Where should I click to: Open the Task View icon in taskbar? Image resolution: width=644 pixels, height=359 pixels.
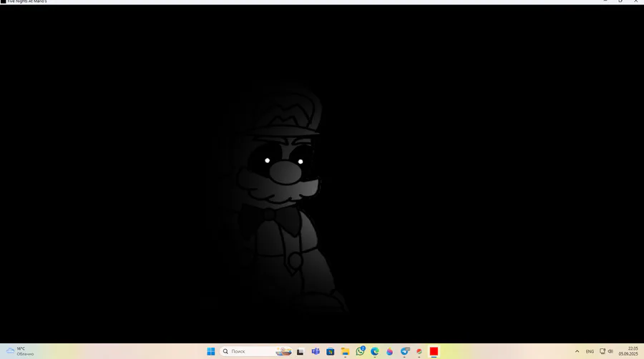pos(301,352)
